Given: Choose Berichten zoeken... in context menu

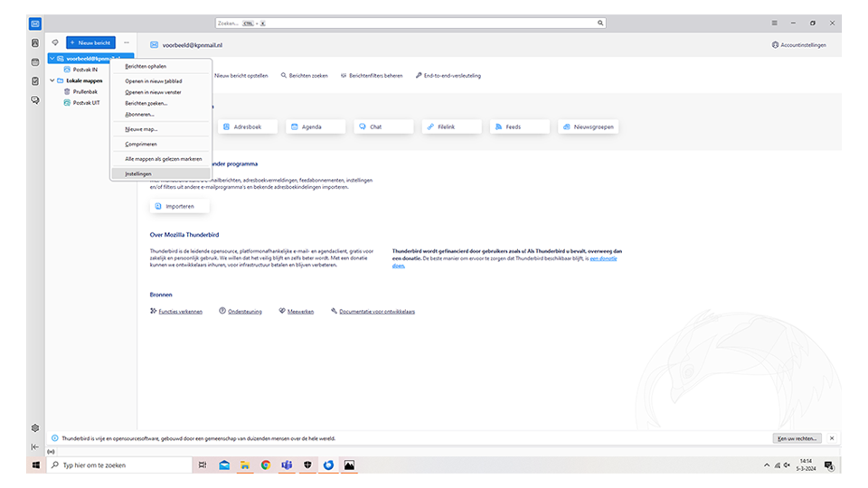Looking at the screenshot, I should [x=161, y=103].
